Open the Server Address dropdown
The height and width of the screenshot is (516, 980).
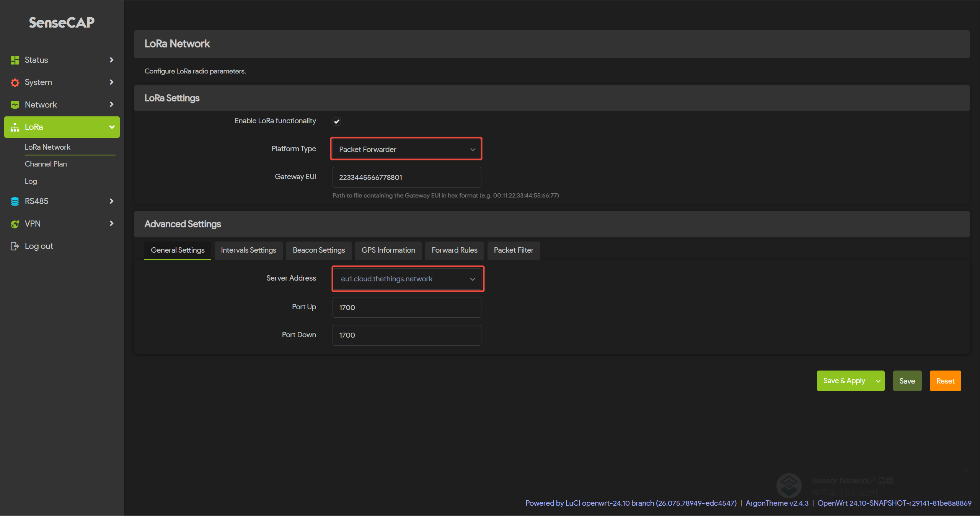(408, 279)
